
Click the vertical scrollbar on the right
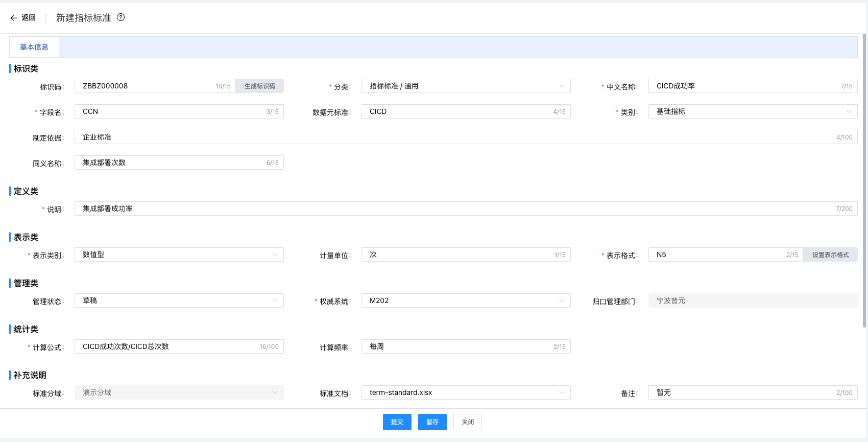click(x=864, y=179)
